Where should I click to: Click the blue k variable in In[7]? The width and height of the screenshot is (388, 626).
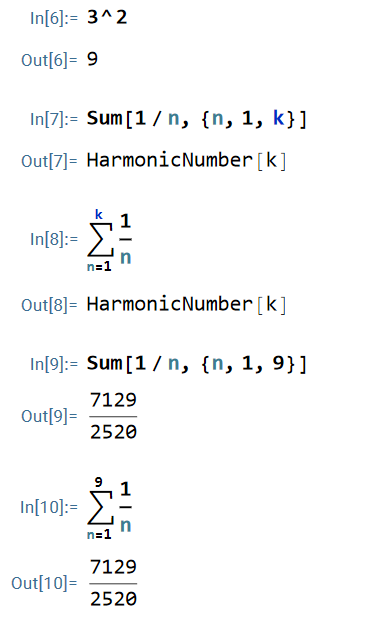coord(279,118)
